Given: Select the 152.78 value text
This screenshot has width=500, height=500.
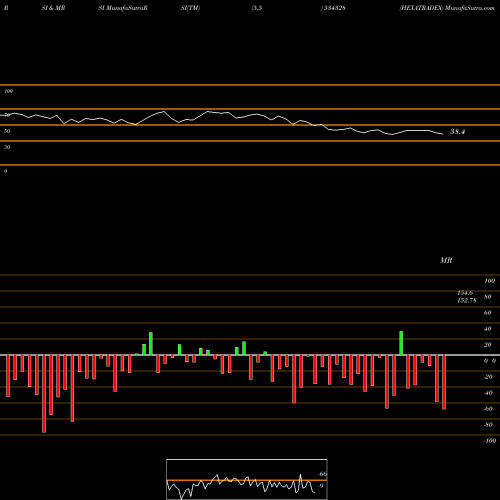Looking at the screenshot, I should click(467, 300).
